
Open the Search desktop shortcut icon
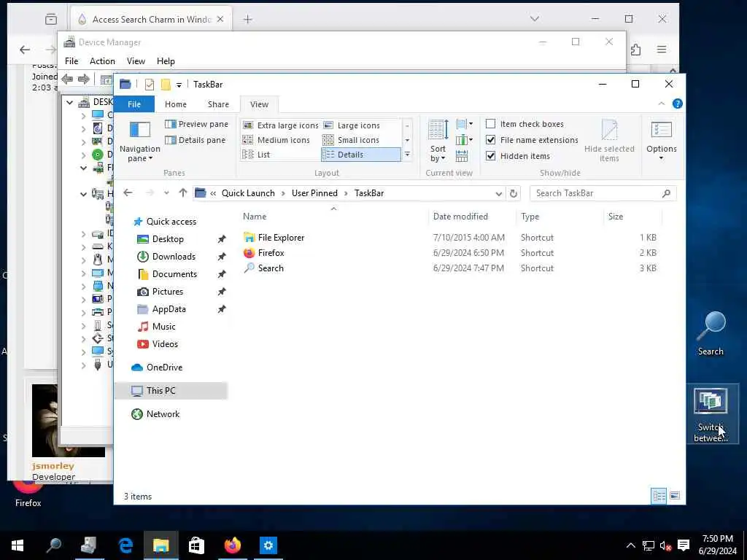711,333
